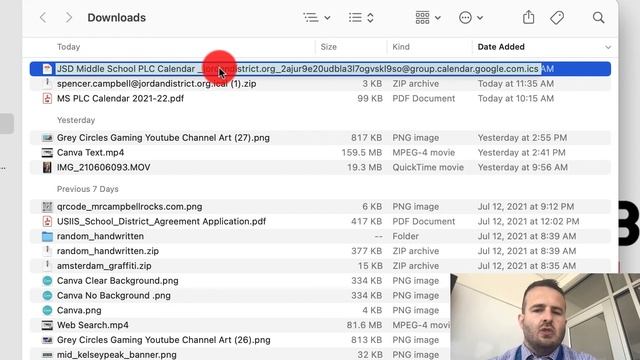The height and width of the screenshot is (360, 640).
Task: Click thumbnail icon of Channel Art (27).png
Action: pos(47,138)
